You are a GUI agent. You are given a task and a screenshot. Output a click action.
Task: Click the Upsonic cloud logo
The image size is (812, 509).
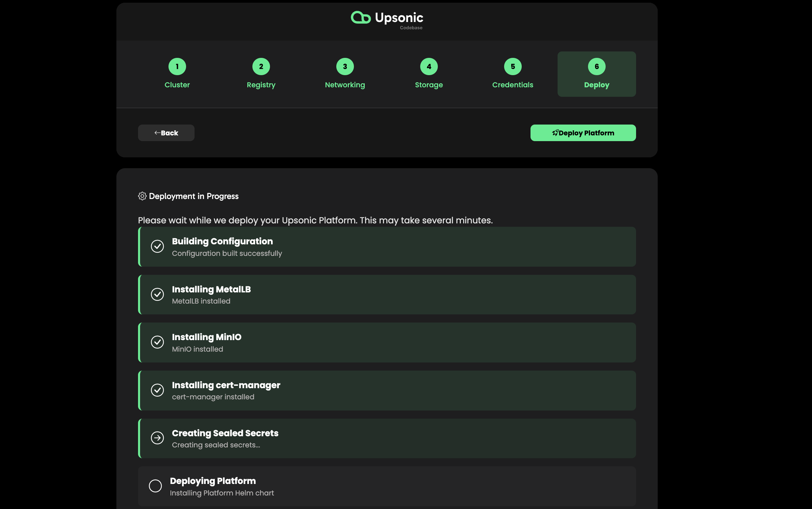tap(361, 18)
